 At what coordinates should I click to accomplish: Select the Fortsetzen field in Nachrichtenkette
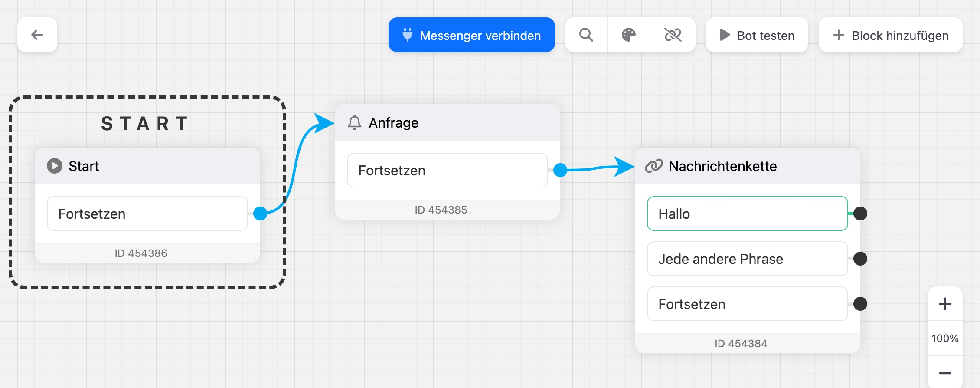[748, 304]
